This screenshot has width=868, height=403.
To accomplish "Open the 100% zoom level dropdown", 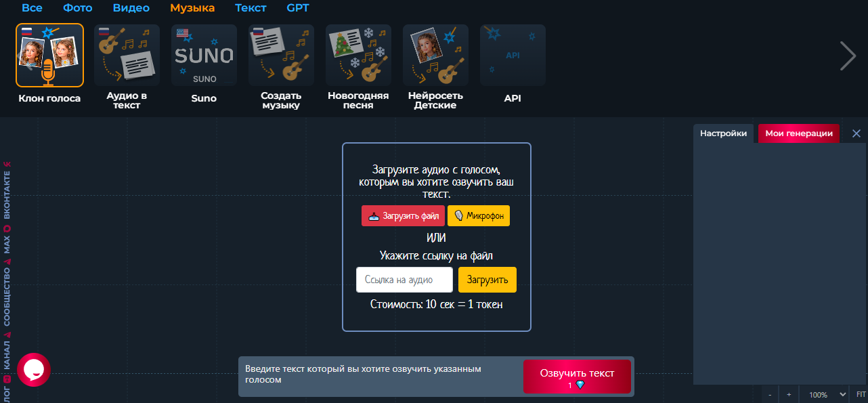I will pos(824,394).
